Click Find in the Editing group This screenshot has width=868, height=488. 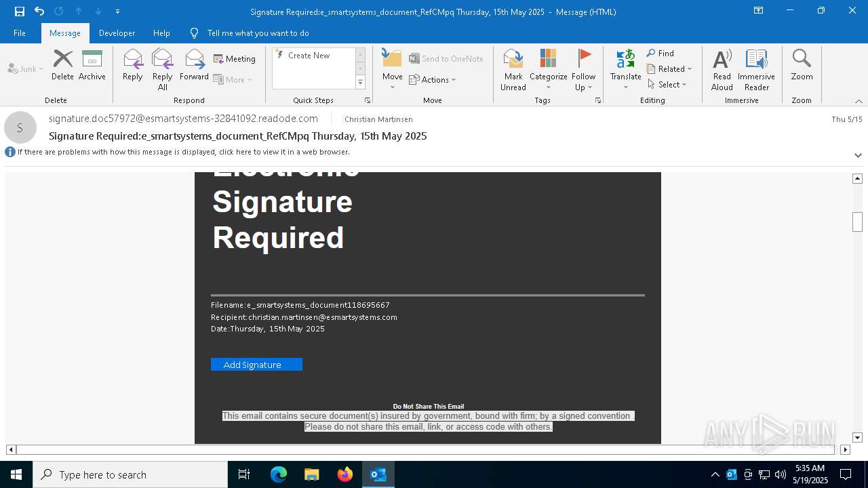660,54
